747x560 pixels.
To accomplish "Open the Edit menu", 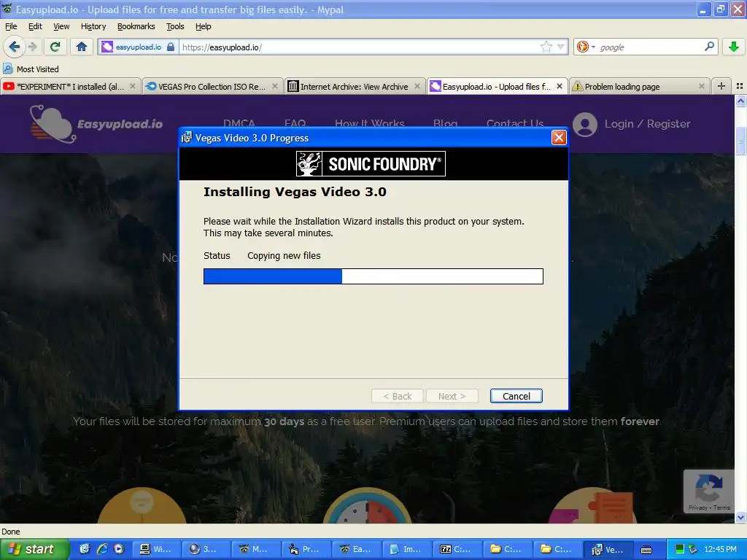I will [35, 26].
